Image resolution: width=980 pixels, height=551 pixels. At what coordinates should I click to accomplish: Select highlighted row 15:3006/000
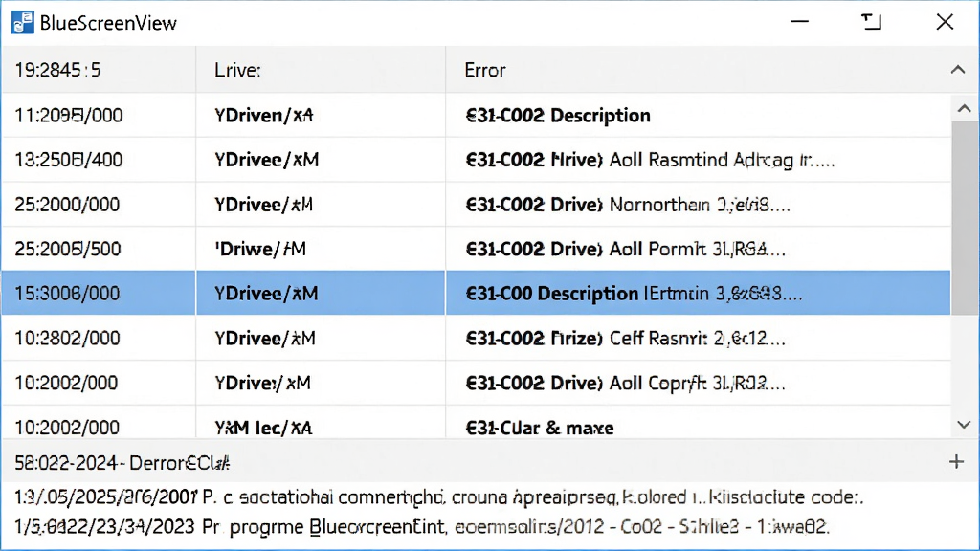click(x=476, y=293)
